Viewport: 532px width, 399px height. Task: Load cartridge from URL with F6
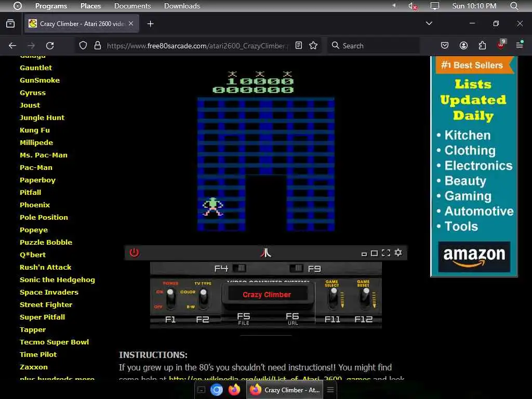(292, 318)
